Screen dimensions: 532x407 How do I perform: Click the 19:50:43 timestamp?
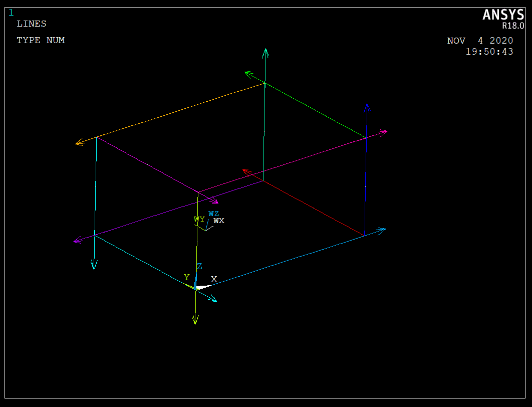[489, 52]
